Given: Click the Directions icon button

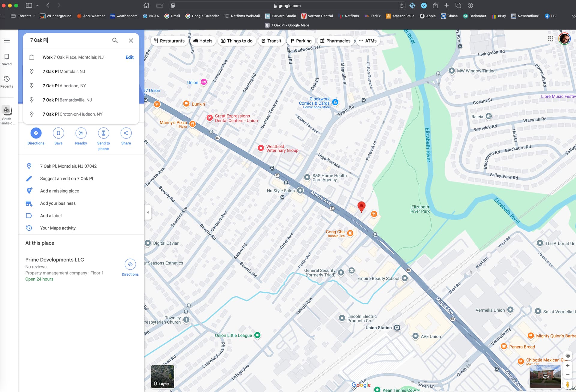Looking at the screenshot, I should pyautogui.click(x=36, y=133).
